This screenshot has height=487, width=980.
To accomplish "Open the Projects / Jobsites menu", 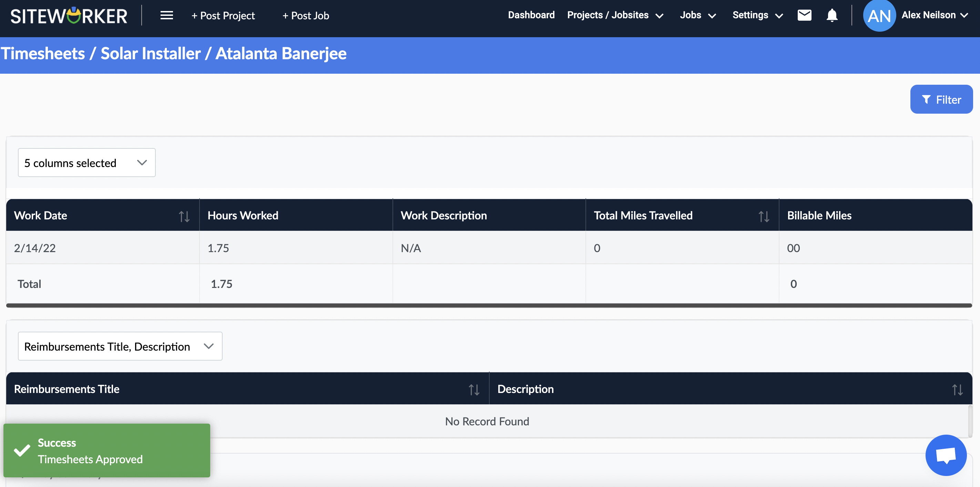I will pyautogui.click(x=616, y=15).
